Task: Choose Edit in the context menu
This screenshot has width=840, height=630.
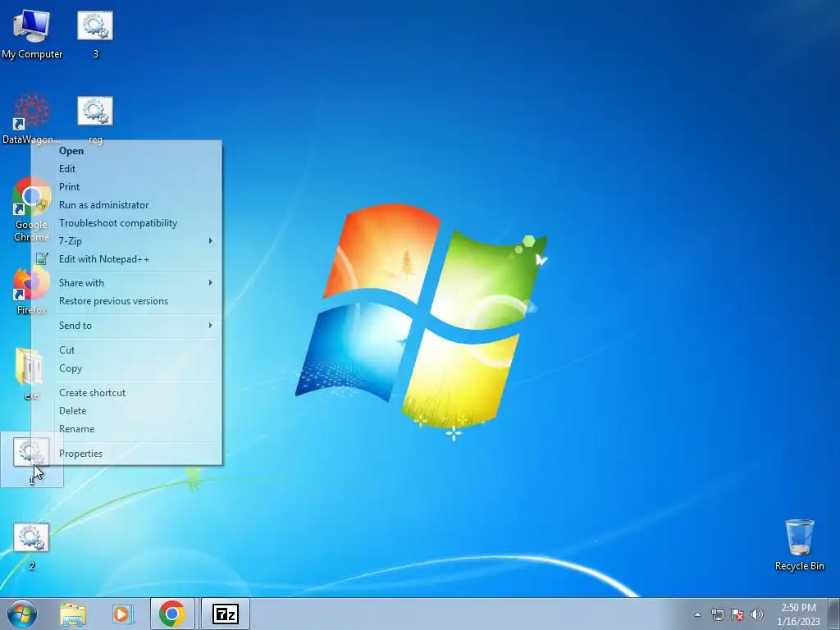Action: point(126,169)
